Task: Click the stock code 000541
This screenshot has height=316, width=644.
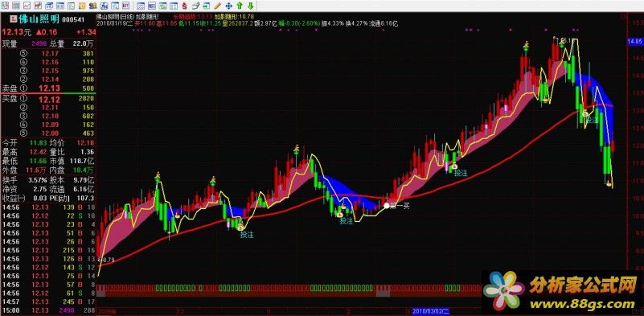Action: [x=73, y=20]
